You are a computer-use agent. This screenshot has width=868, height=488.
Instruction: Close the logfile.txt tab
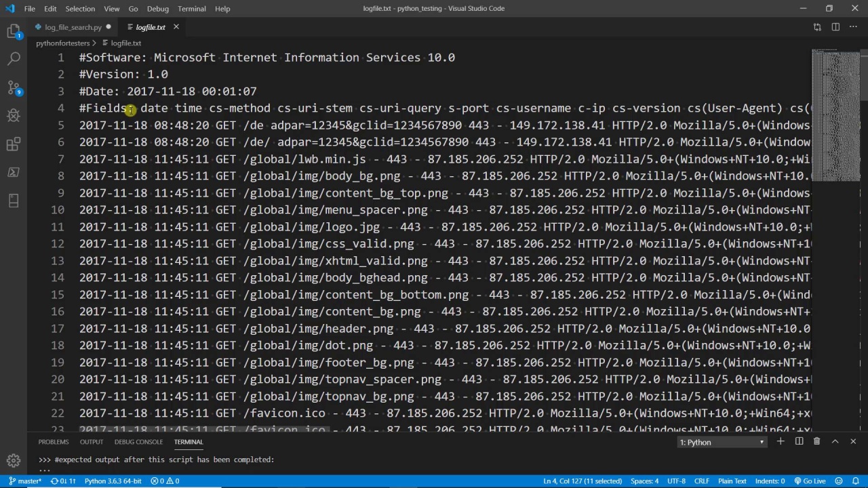tap(176, 27)
